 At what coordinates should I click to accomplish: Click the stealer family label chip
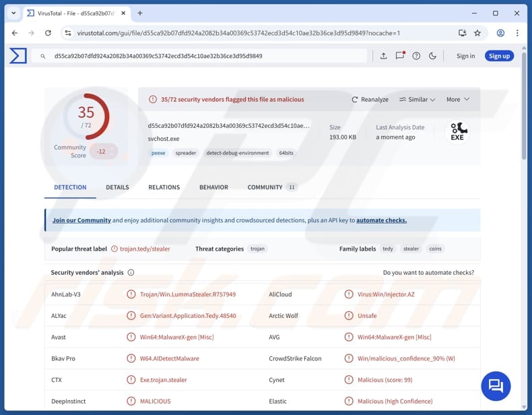[x=411, y=249]
